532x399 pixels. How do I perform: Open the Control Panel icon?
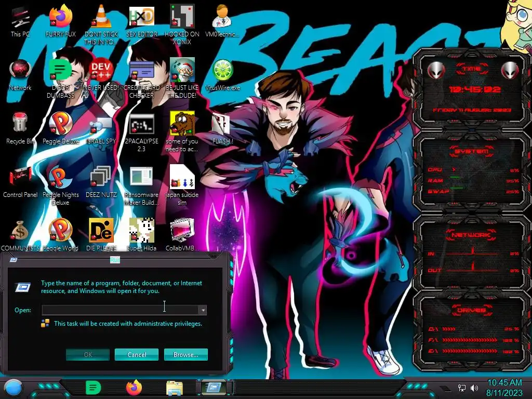point(20,182)
